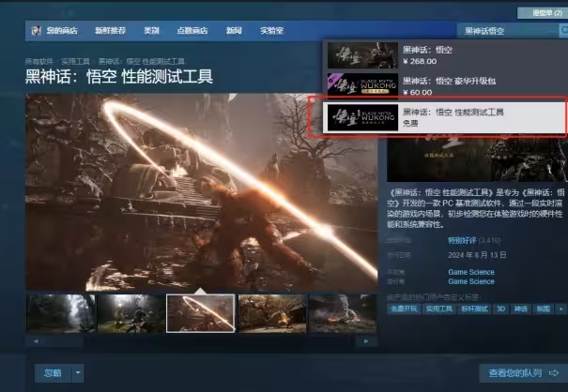Open publisher Game Science link
Image resolution: width=568 pixels, height=392 pixels.
tap(471, 281)
